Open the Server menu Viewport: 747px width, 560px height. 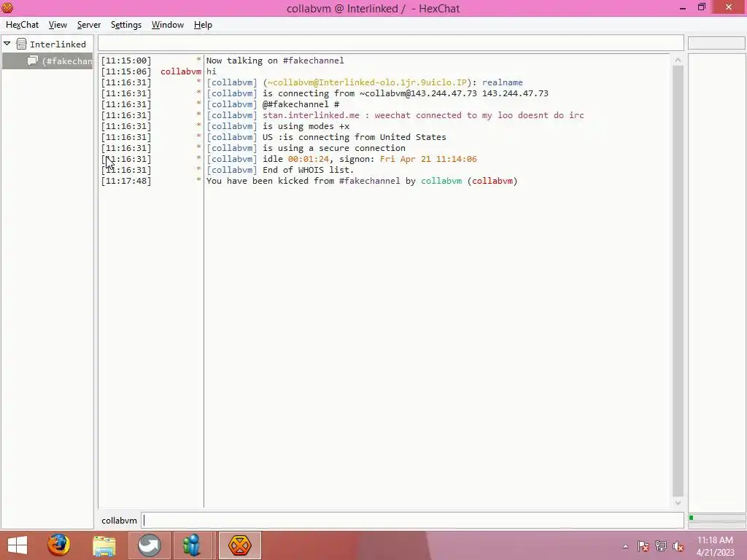88,25
